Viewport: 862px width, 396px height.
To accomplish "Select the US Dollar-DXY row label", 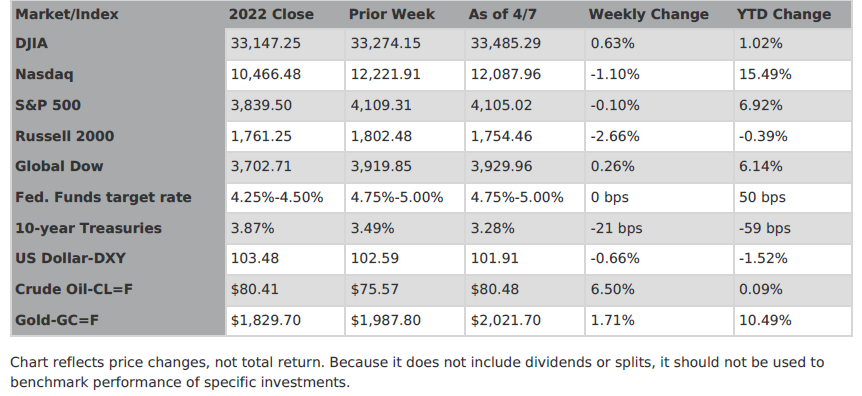I will [x=70, y=258].
